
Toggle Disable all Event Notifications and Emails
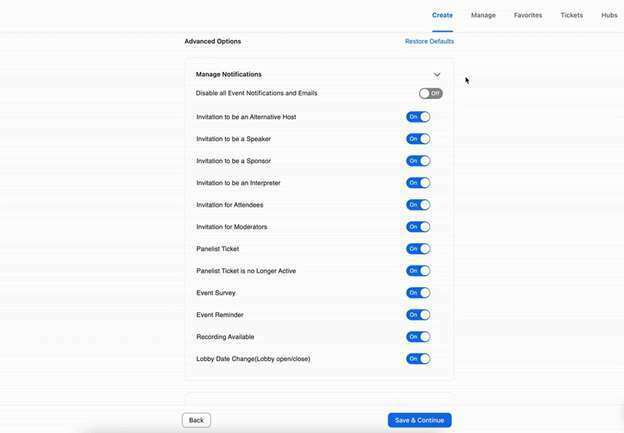click(x=430, y=94)
